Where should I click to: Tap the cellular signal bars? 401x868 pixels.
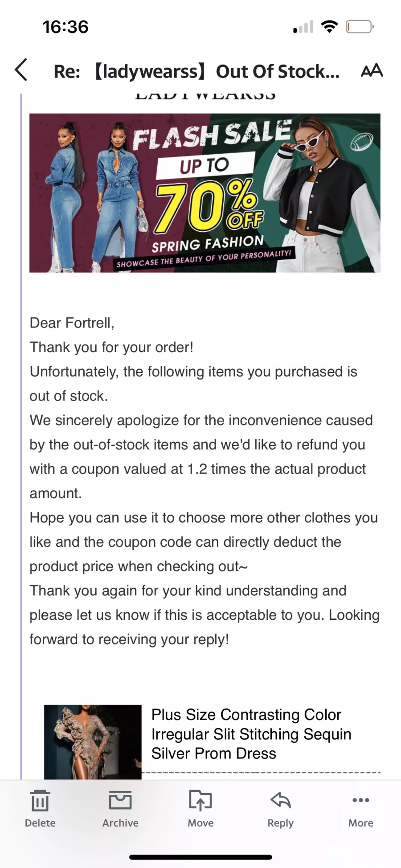(x=303, y=27)
